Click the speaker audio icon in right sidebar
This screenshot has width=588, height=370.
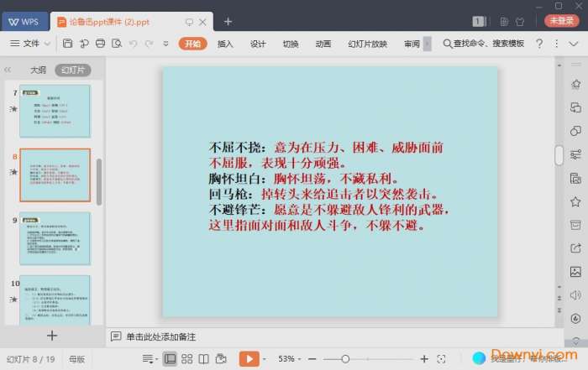click(x=575, y=295)
